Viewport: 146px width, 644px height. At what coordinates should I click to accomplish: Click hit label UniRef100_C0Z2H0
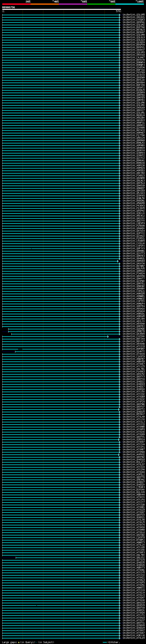coord(133,337)
